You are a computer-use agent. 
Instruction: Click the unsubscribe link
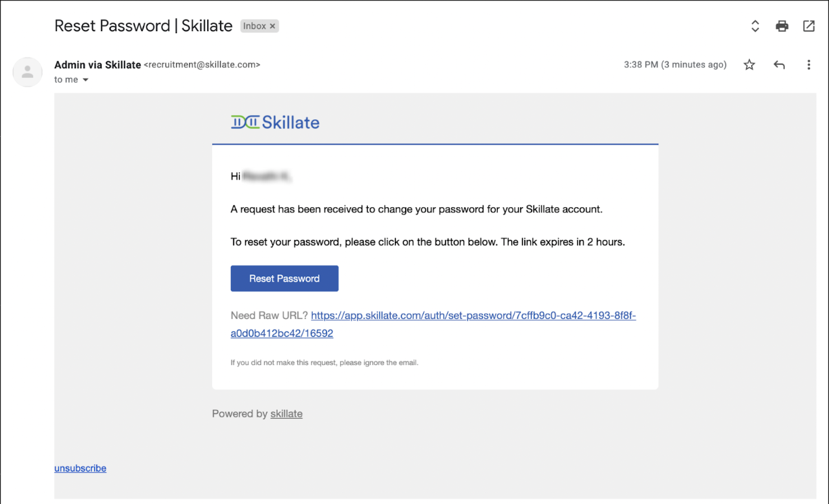[81, 468]
